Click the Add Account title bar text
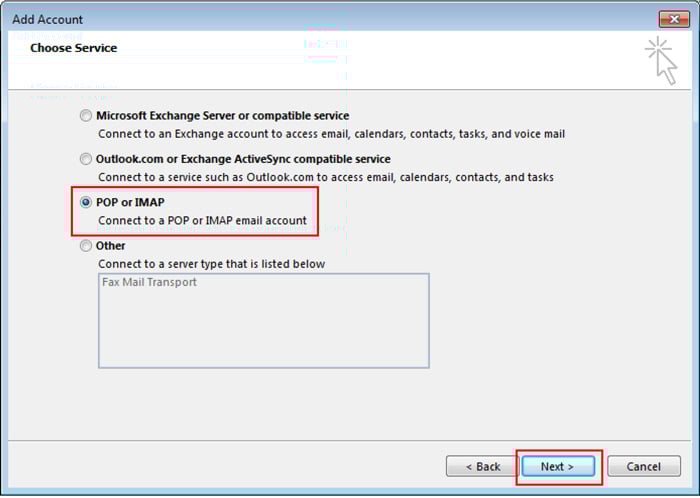Viewport: 700px width, 498px height. [x=48, y=19]
